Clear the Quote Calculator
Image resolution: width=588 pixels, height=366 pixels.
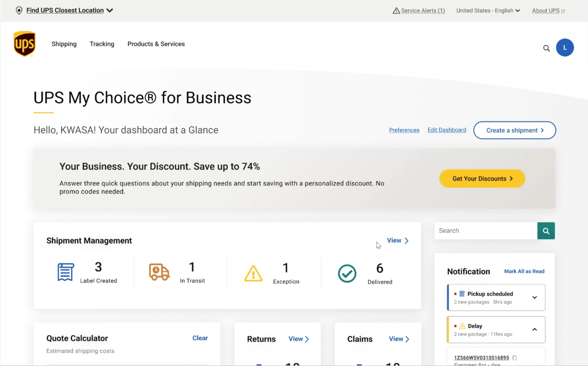tap(200, 338)
